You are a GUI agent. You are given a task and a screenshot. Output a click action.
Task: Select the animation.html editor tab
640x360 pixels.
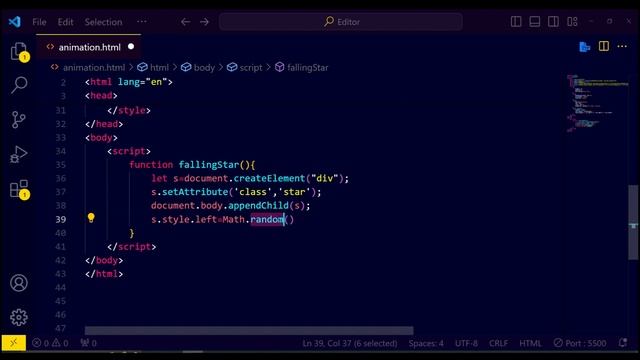click(x=89, y=47)
